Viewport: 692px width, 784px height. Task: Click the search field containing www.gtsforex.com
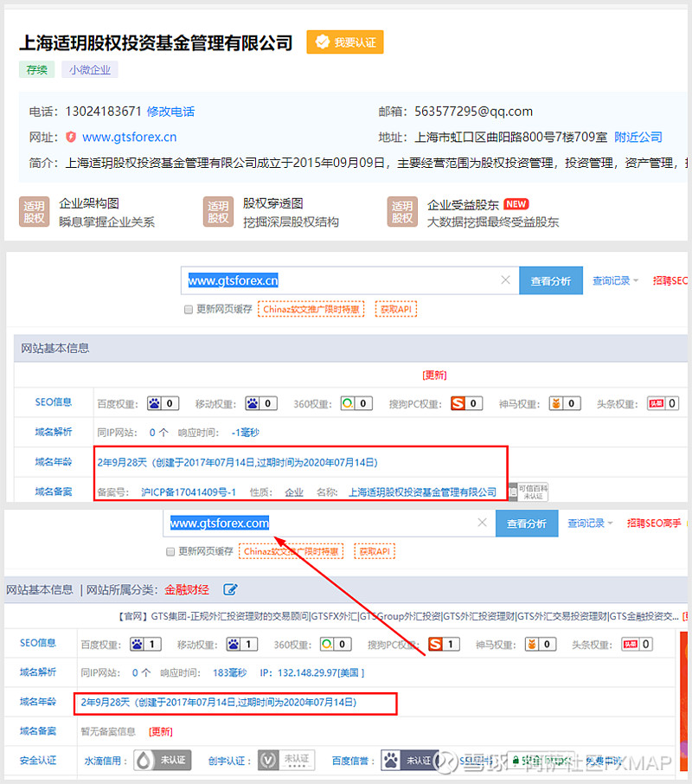[330, 523]
